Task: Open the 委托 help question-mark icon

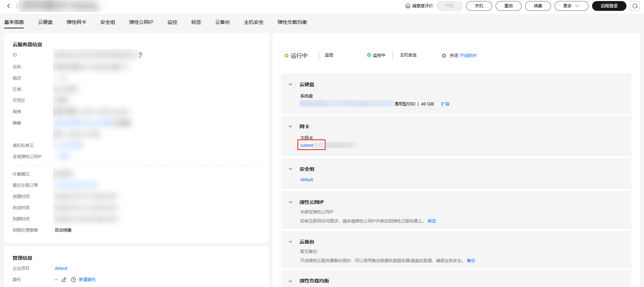Action: point(73,280)
